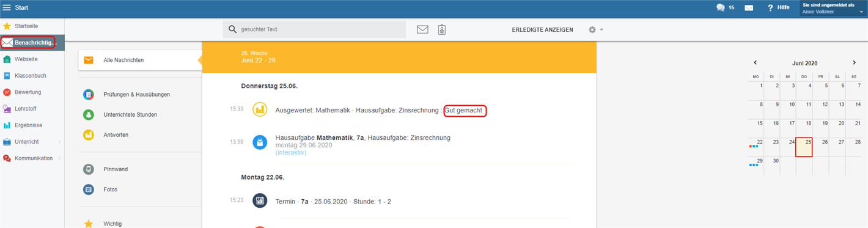868x228 pixels.
Task: Click the blue Fotos icon
Action: click(89, 189)
